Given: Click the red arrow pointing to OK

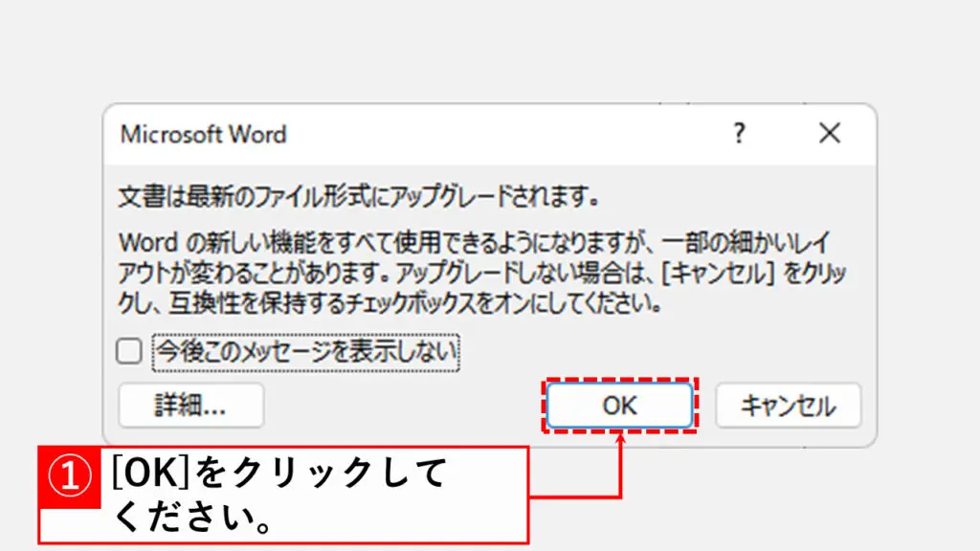Looking at the screenshot, I should click(x=622, y=459).
